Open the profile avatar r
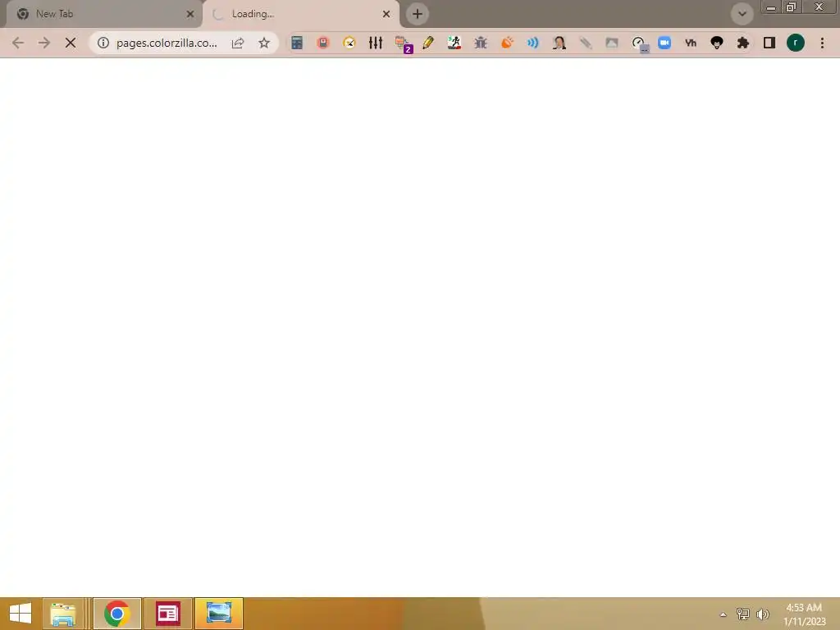840x630 pixels. pos(796,43)
